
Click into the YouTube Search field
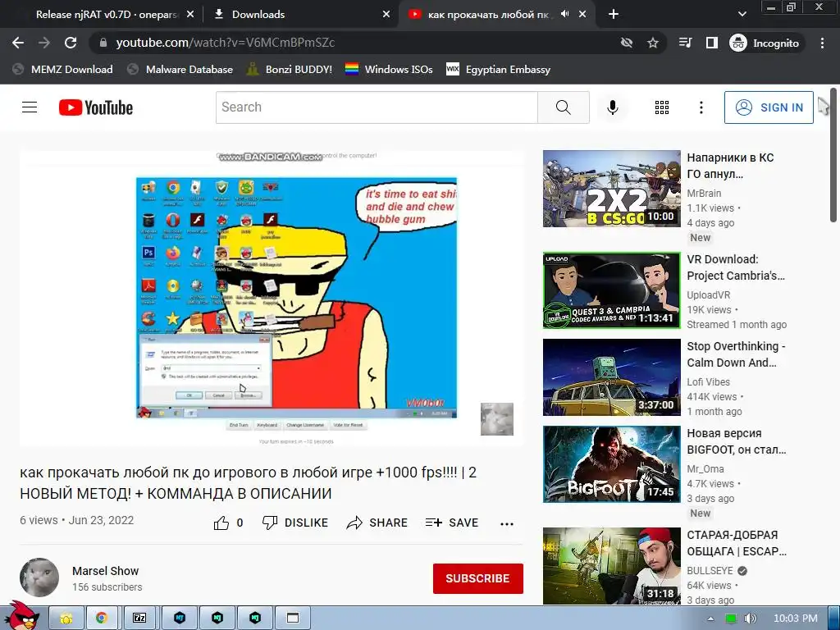pyautogui.click(x=377, y=107)
